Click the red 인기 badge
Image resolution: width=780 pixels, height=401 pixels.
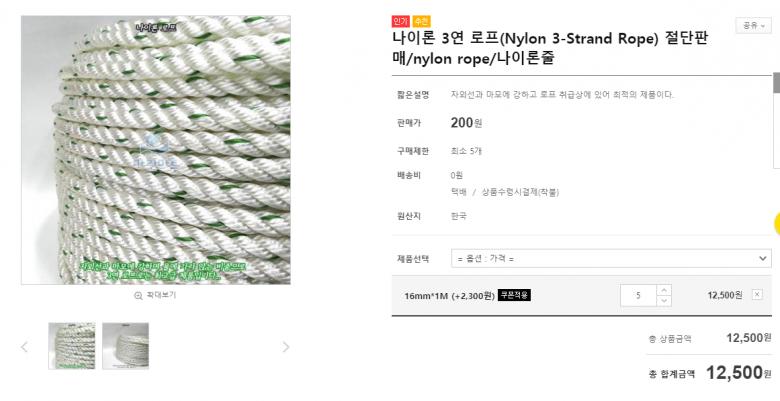(400, 21)
